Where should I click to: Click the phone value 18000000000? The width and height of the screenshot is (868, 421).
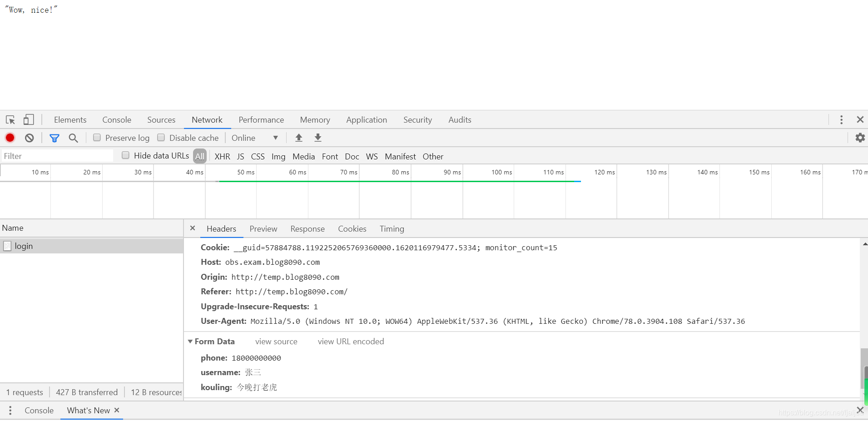coord(256,358)
